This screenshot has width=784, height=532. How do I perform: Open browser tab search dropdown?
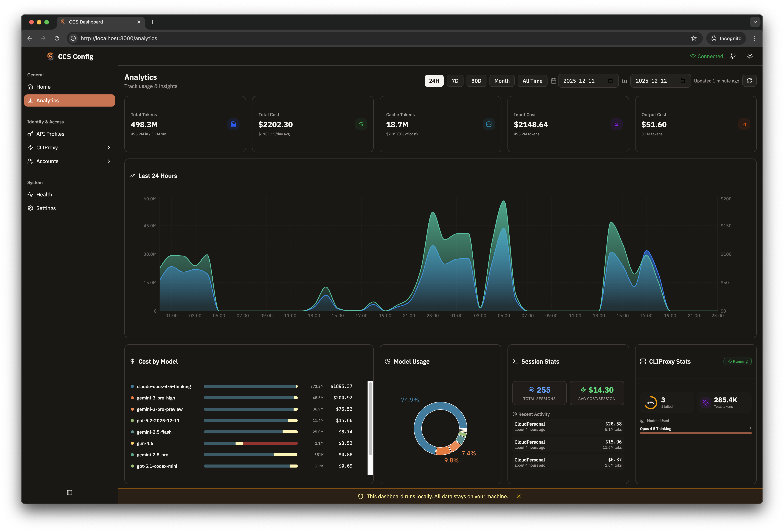(755, 22)
